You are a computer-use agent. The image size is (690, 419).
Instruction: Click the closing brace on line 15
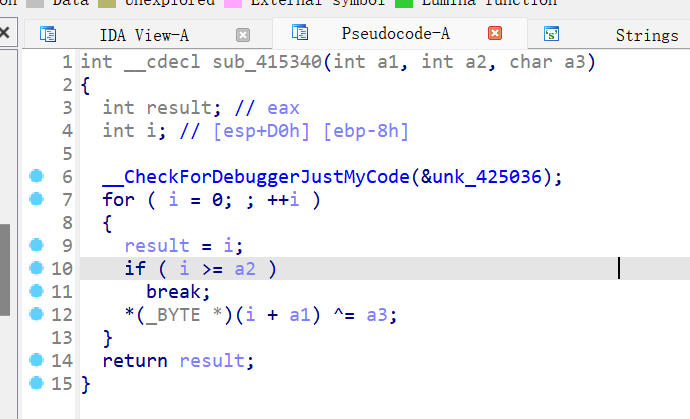pos(86,384)
